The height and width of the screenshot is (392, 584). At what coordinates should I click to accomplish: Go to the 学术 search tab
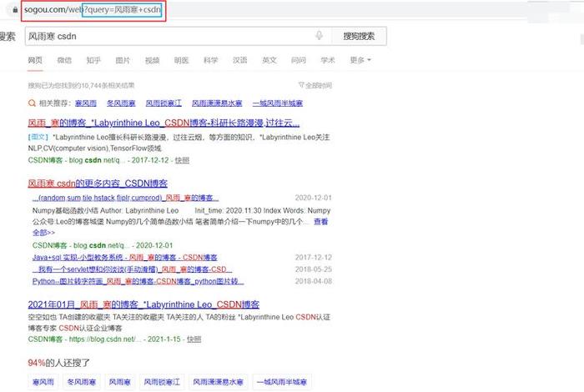click(x=328, y=60)
